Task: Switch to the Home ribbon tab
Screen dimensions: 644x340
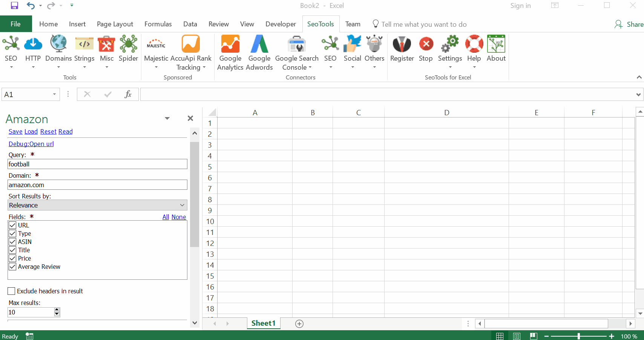Action: point(49,24)
